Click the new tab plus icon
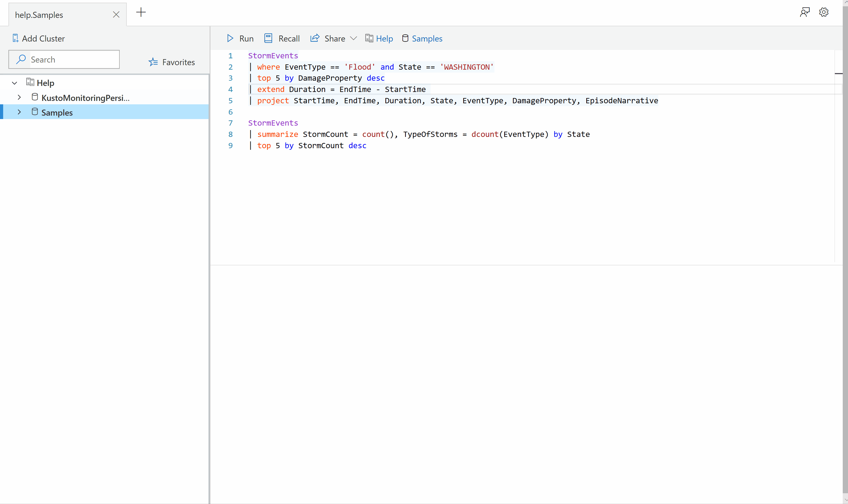 tap(141, 13)
